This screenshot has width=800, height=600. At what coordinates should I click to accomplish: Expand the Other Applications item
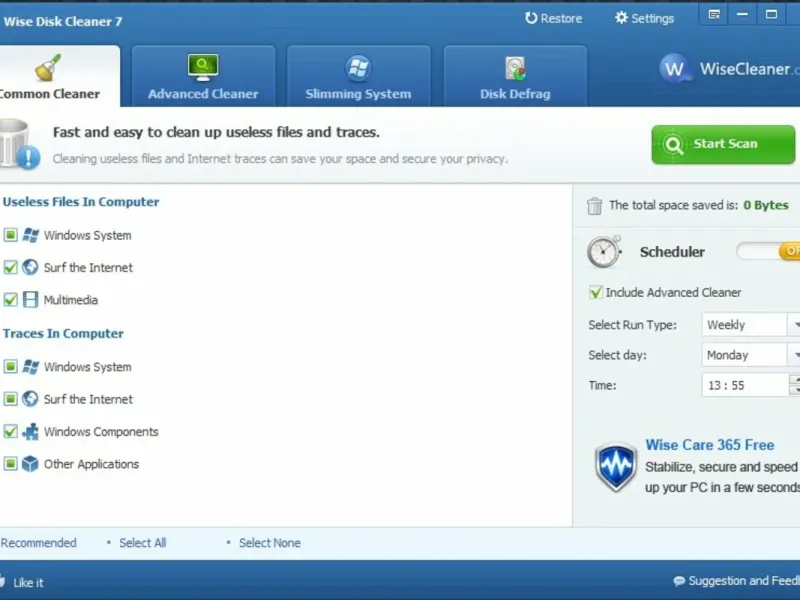[91, 464]
